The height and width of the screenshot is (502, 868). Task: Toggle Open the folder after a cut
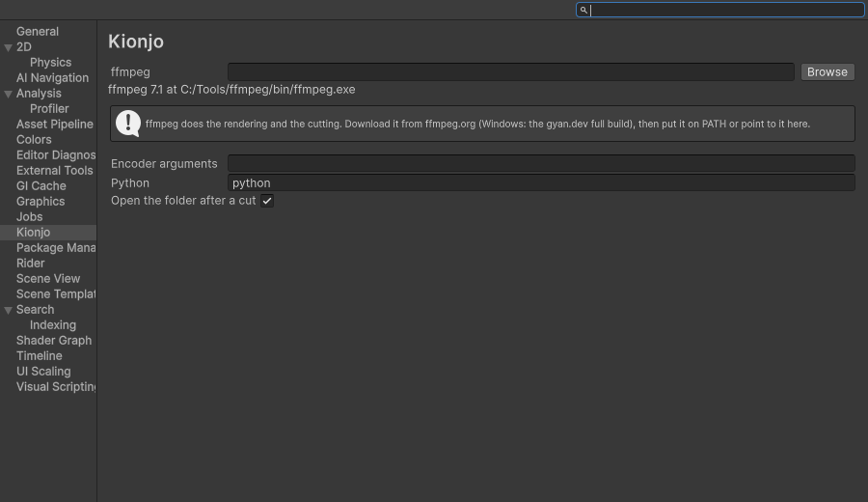[267, 201]
